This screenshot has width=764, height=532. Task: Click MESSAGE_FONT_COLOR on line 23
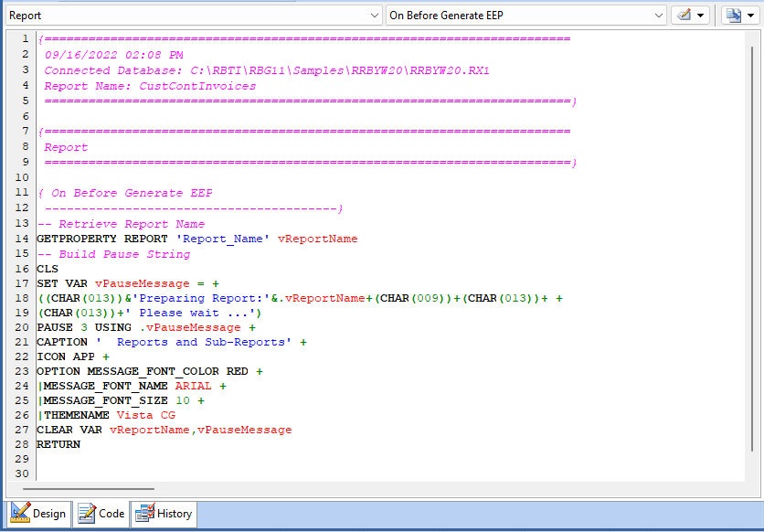click(153, 371)
